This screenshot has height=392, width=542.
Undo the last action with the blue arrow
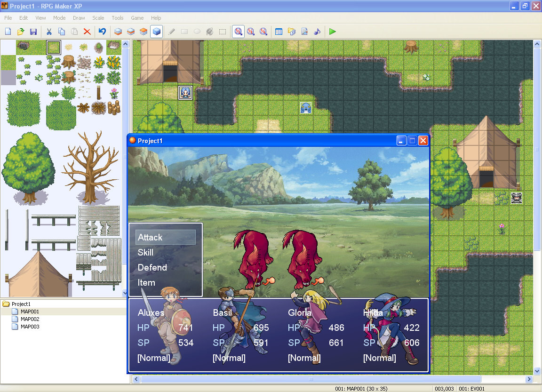[102, 32]
